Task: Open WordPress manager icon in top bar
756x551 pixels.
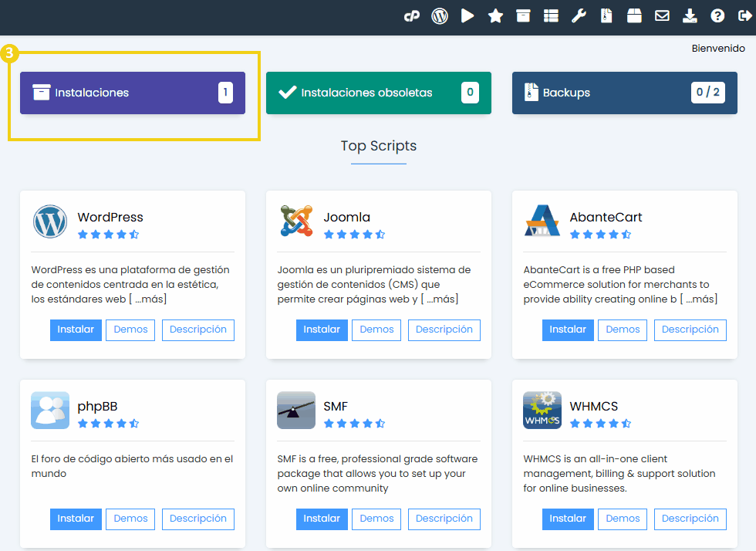Action: (x=440, y=16)
